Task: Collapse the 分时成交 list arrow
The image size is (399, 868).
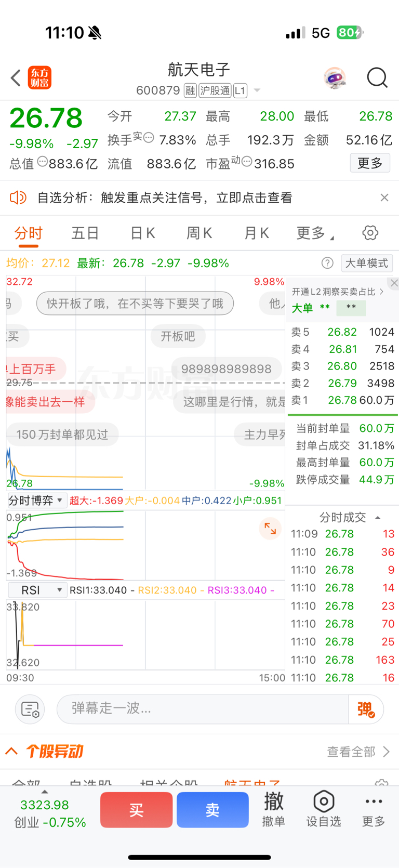Action: 378,518
